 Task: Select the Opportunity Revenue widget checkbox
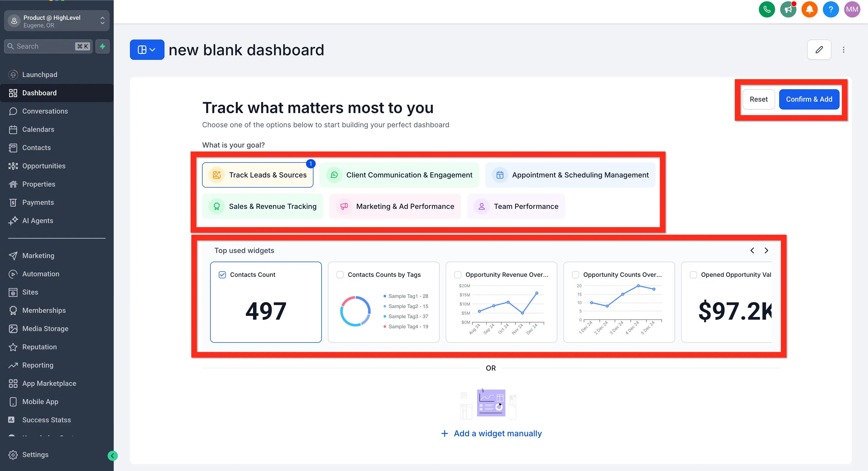[x=458, y=274]
